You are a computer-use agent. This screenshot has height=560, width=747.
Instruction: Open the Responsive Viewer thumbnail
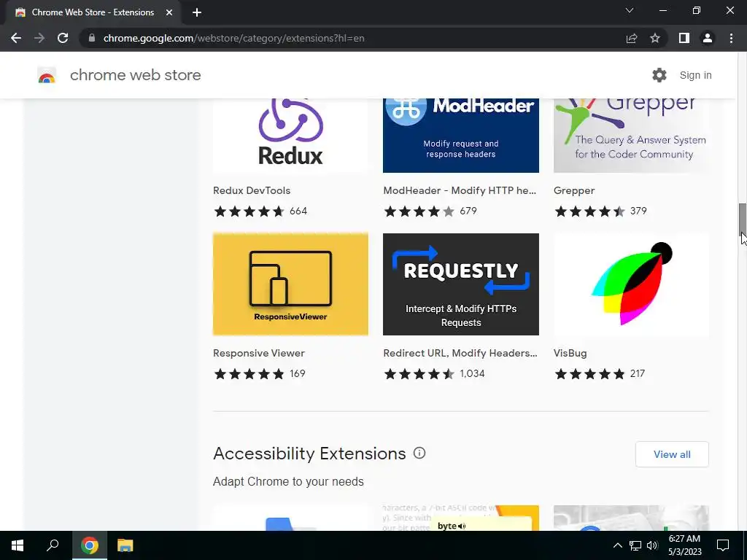point(290,284)
